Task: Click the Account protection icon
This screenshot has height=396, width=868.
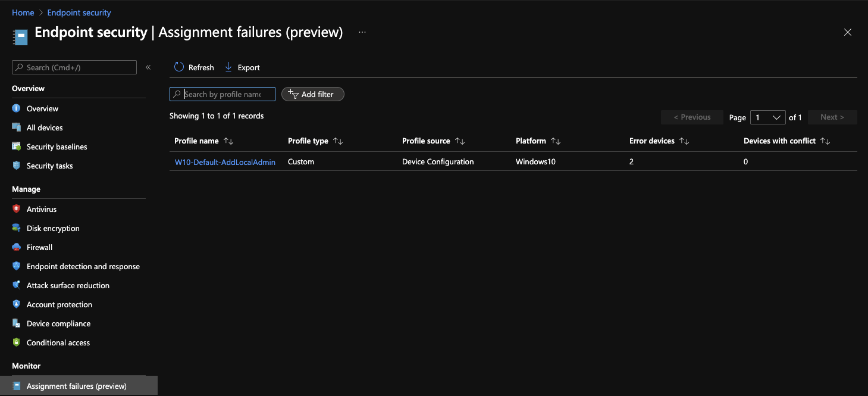Action: click(x=17, y=304)
